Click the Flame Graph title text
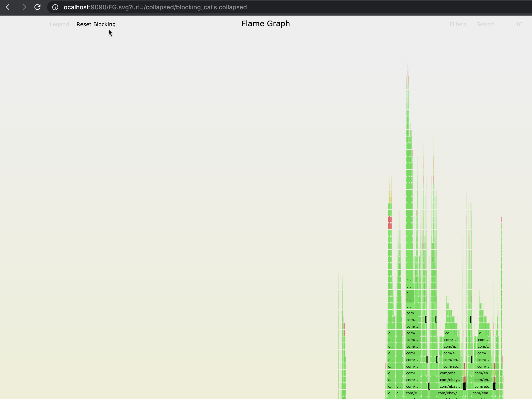Image resolution: width=532 pixels, height=399 pixels. [x=266, y=24]
